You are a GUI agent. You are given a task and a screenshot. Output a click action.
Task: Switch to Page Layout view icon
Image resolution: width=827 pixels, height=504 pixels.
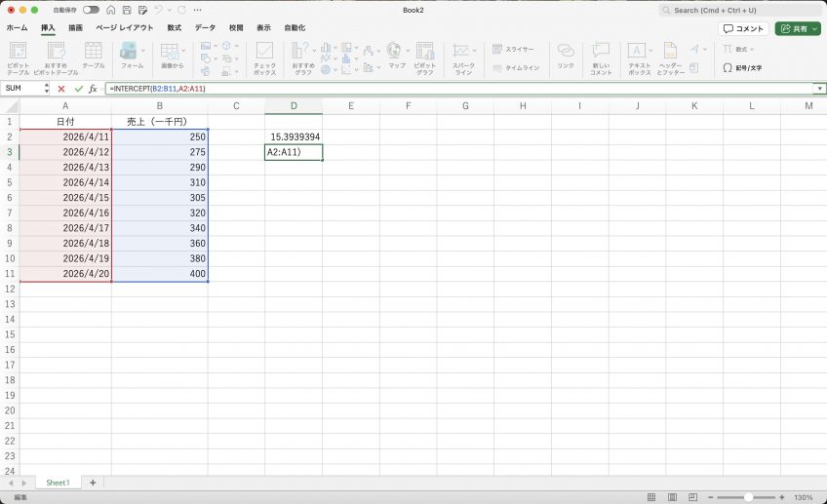point(673,497)
